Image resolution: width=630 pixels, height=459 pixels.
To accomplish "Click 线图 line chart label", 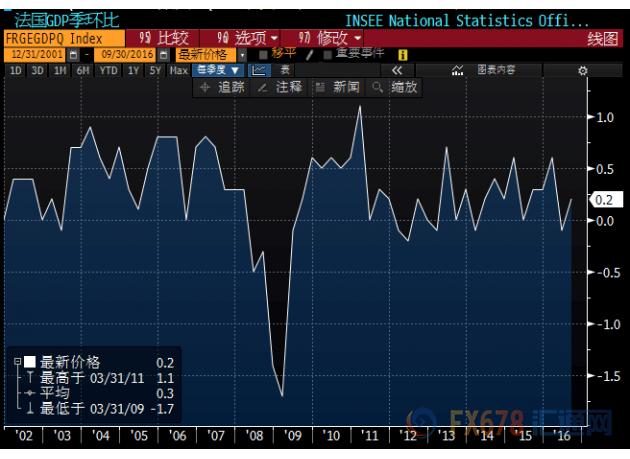I will pos(602,39).
